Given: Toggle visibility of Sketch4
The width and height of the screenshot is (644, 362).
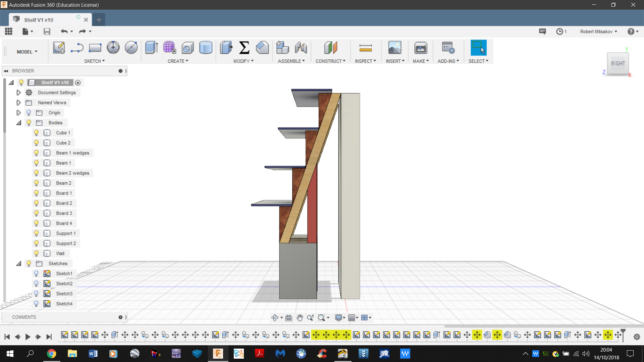Looking at the screenshot, I should click(x=36, y=304).
